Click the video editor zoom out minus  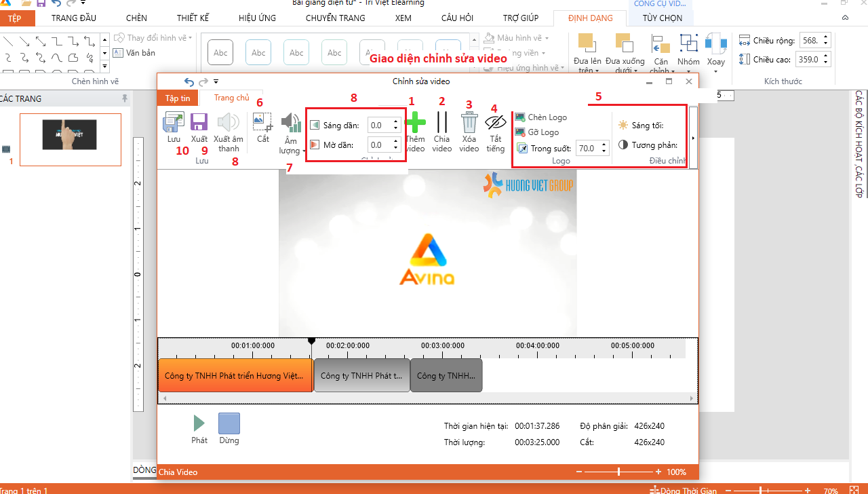tap(578, 472)
